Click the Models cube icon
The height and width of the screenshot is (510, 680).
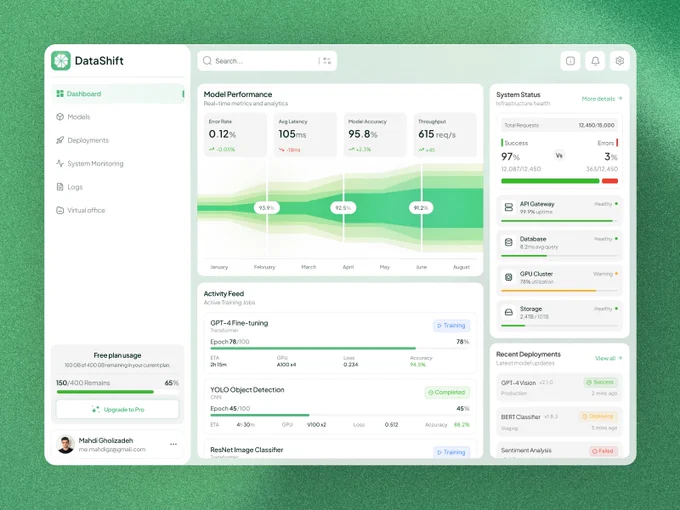(x=60, y=117)
